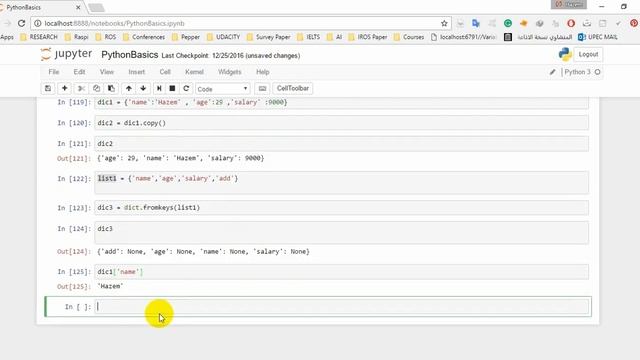Open the Survey Paper bookmarks folder
640x360 pixels.
(269, 37)
